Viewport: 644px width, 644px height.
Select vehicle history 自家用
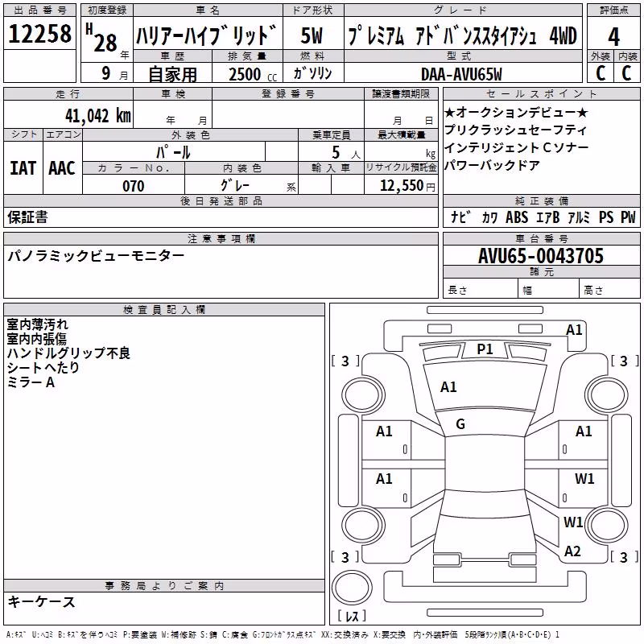tap(172, 74)
